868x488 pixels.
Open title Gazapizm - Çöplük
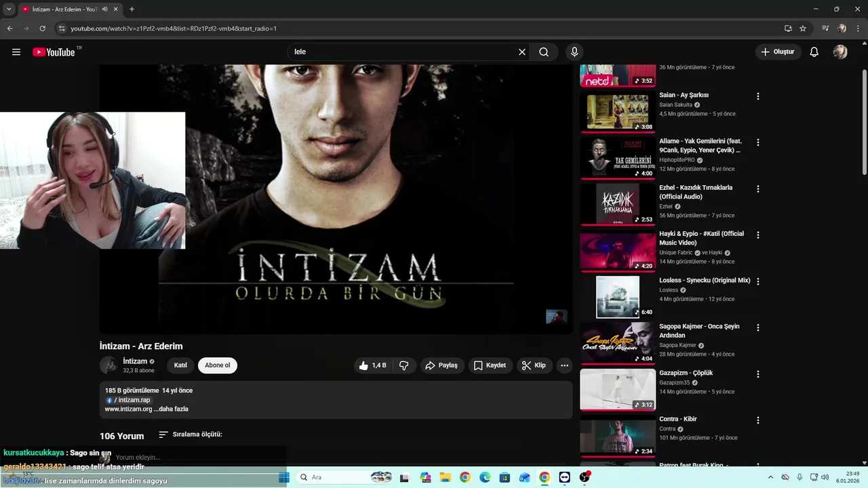pyautogui.click(x=686, y=373)
